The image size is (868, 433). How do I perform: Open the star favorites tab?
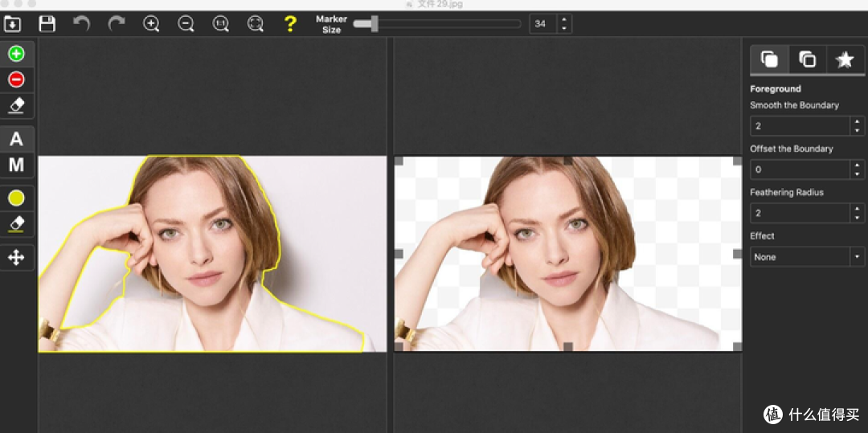pos(845,59)
